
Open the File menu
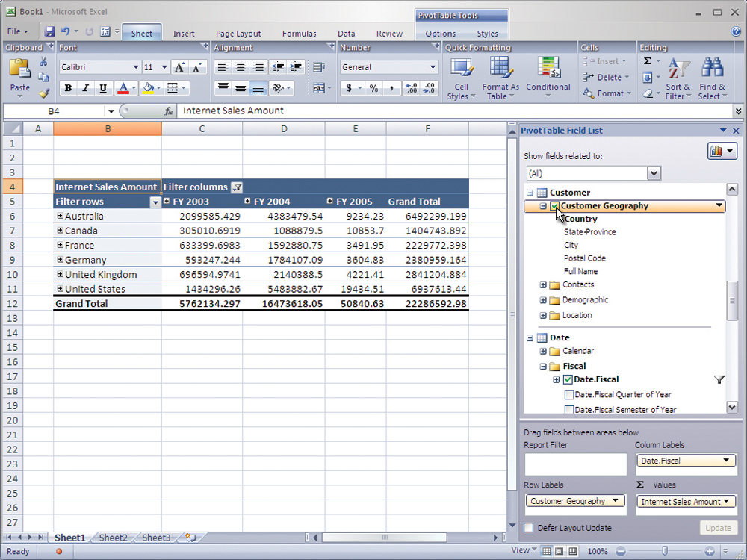pos(18,32)
